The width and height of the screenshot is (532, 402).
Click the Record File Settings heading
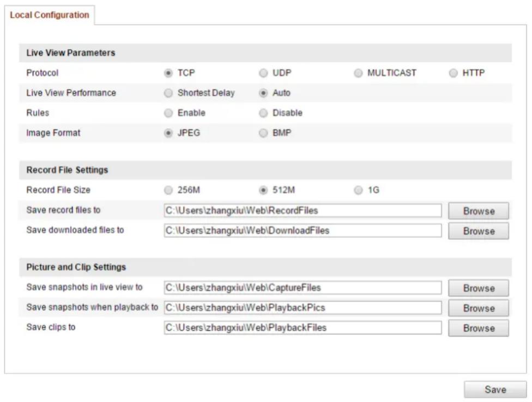coord(67,170)
